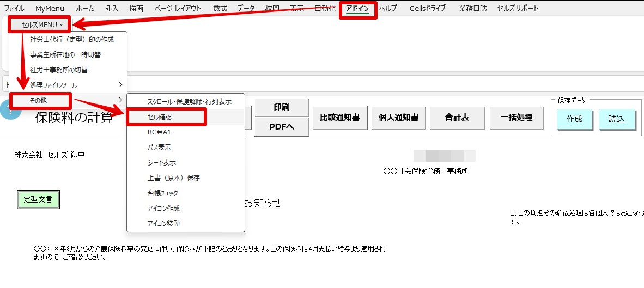
Task: Open the 比較通知書 button
Action: tap(339, 118)
